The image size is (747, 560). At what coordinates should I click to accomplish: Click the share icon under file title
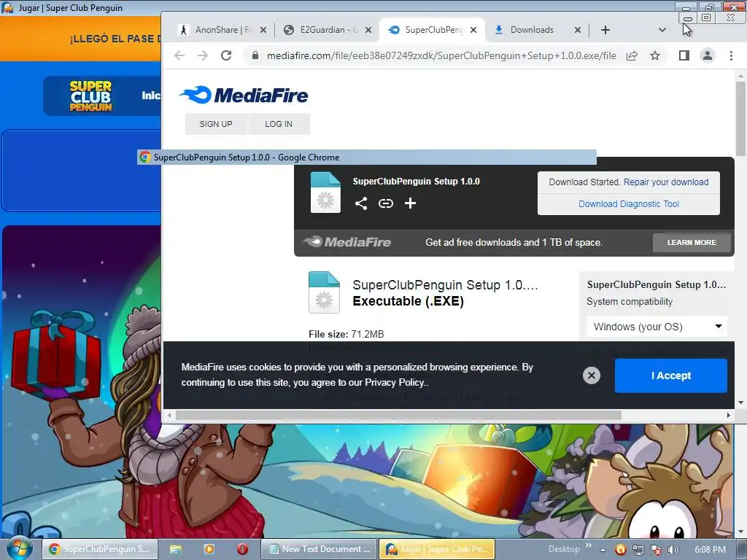pyautogui.click(x=360, y=203)
